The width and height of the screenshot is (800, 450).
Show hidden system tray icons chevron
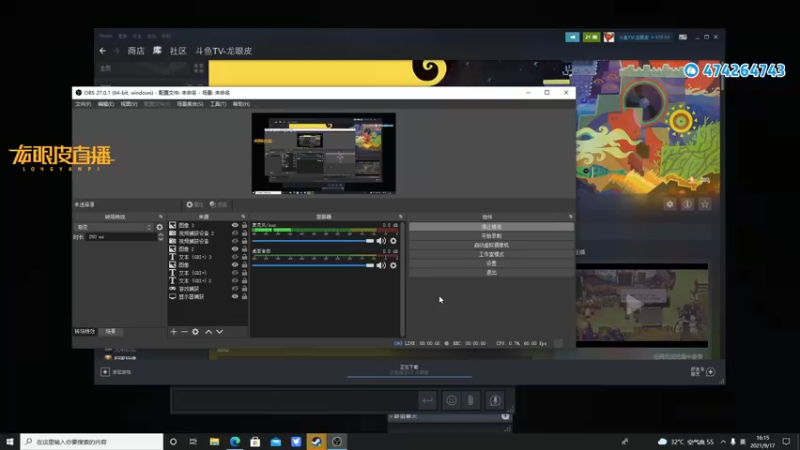pyautogui.click(x=723, y=441)
